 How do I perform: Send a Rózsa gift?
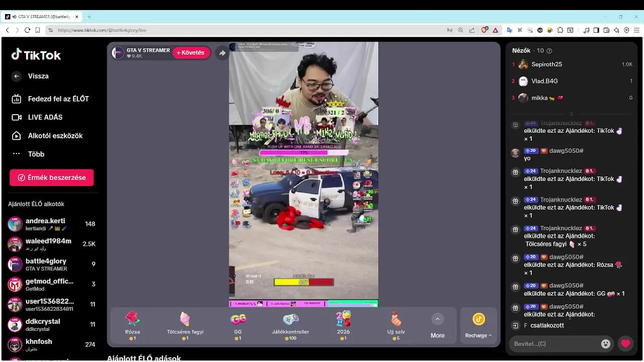(x=132, y=325)
